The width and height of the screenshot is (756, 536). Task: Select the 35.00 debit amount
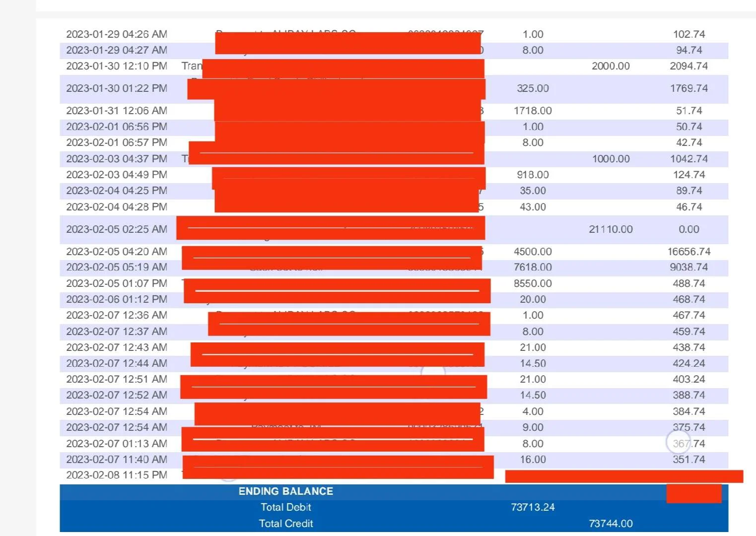(x=533, y=191)
